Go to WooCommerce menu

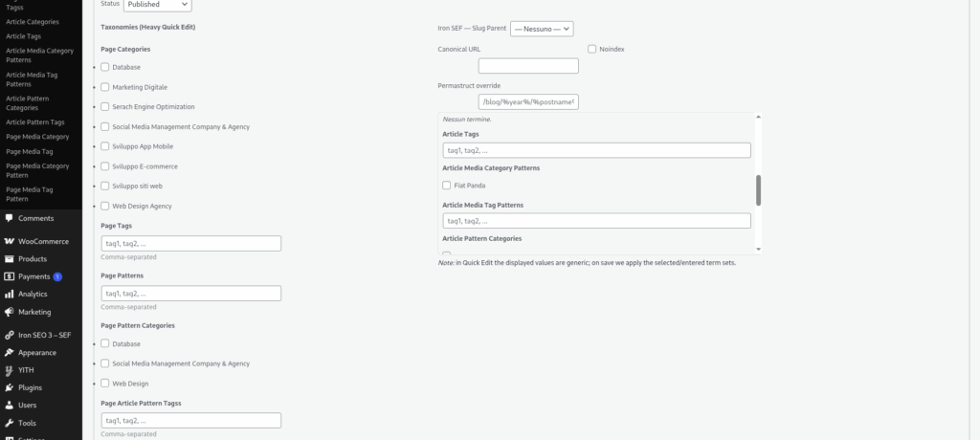[43, 241]
